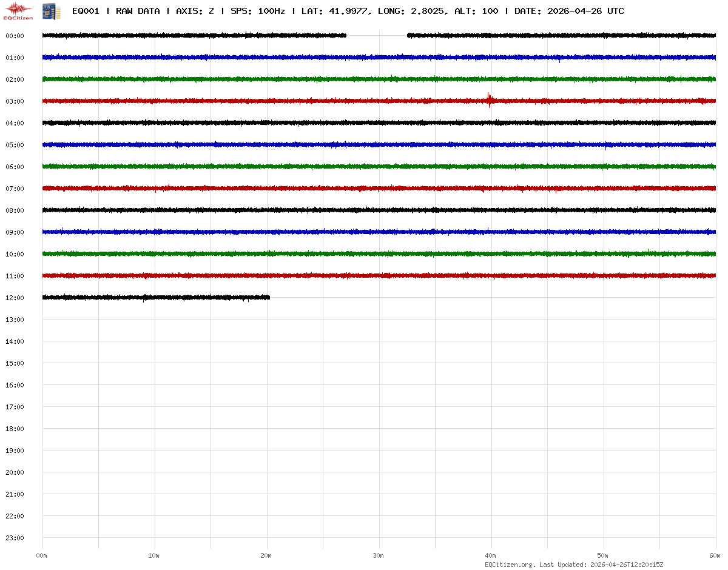Click the 30m minute axis label
The width and height of the screenshot is (728, 570).
click(379, 555)
